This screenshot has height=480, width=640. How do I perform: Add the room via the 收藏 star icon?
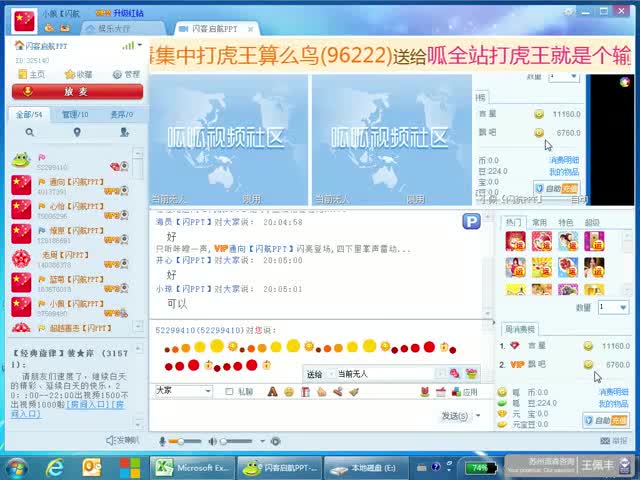(x=78, y=74)
